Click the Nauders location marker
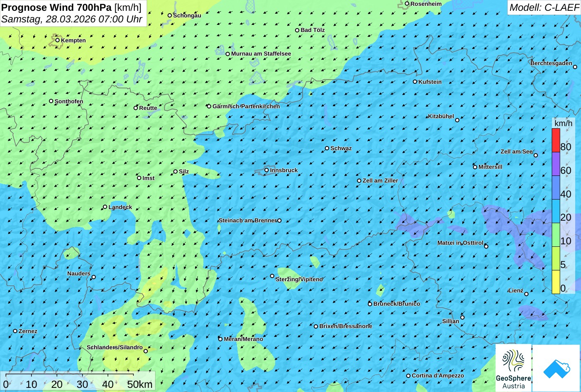The width and height of the screenshot is (581, 392). pyautogui.click(x=94, y=277)
